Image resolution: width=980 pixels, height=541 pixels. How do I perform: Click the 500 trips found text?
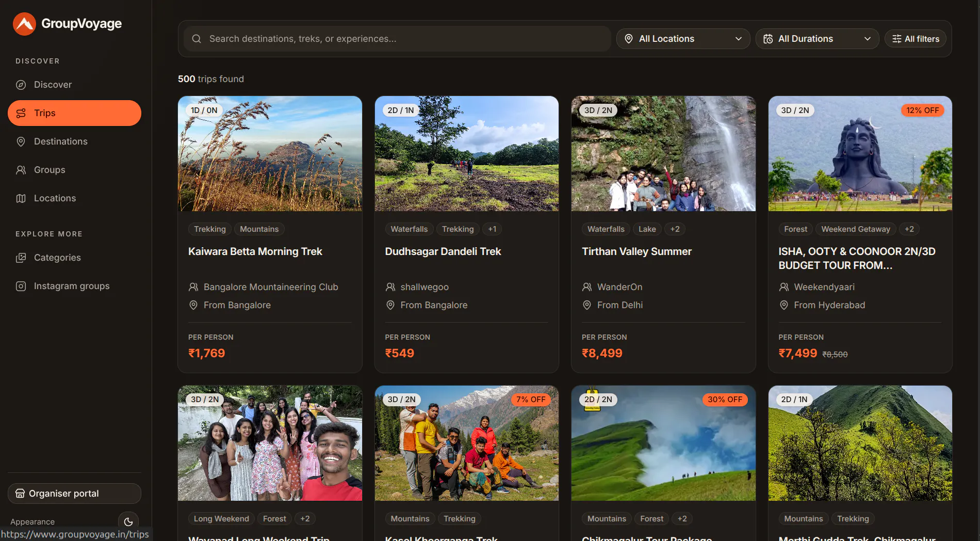pyautogui.click(x=211, y=79)
